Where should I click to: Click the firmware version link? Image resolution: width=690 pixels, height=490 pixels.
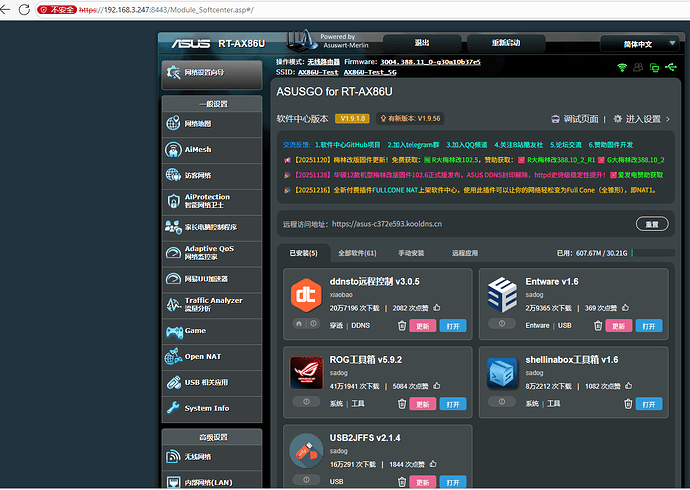tap(430, 62)
